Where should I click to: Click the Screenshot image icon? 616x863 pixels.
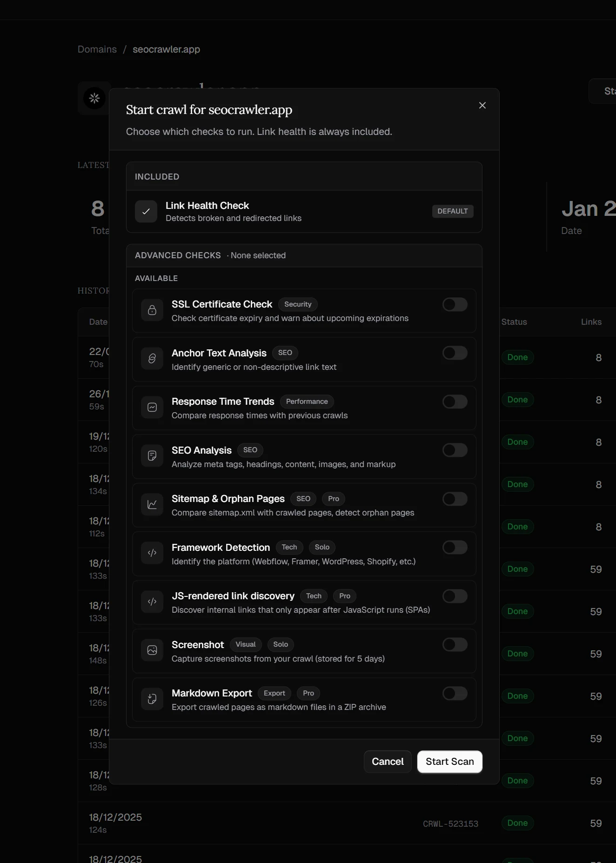click(x=152, y=650)
